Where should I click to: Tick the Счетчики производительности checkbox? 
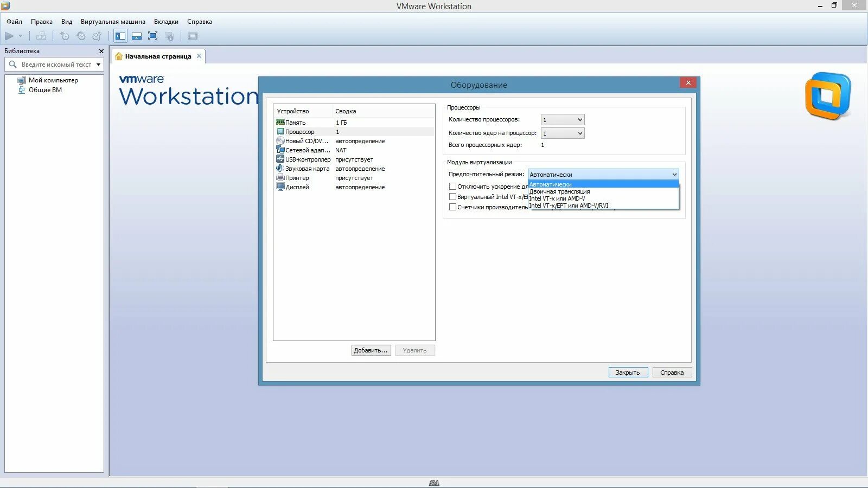point(452,207)
